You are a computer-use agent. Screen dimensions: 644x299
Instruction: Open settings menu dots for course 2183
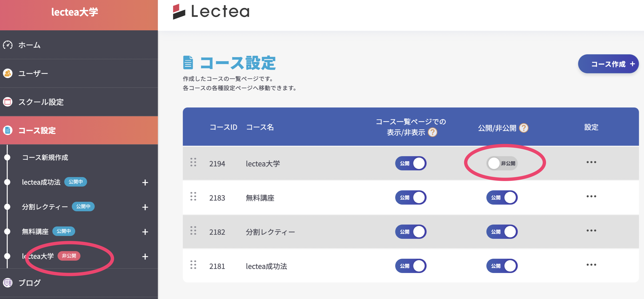click(x=591, y=197)
